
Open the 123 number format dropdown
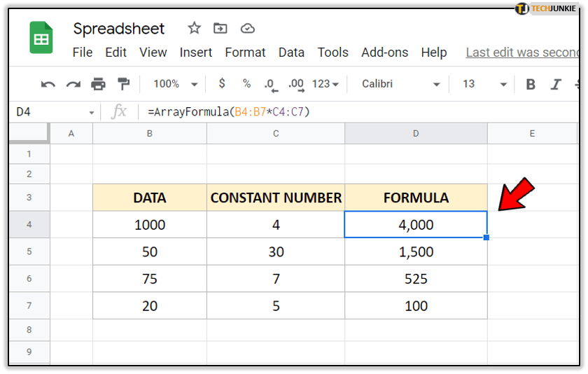[325, 84]
